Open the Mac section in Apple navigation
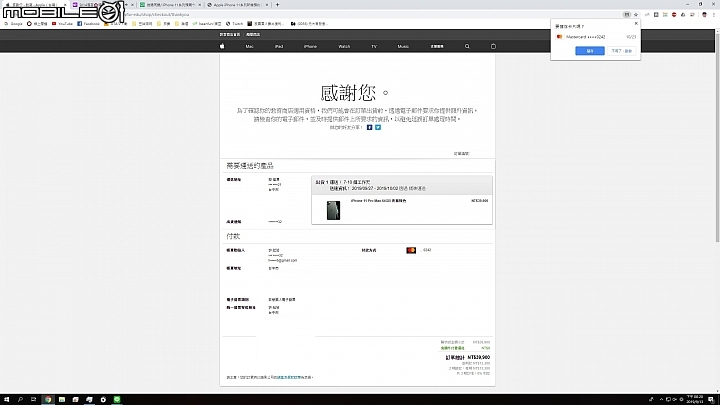This screenshot has width=720, height=405. [x=249, y=46]
